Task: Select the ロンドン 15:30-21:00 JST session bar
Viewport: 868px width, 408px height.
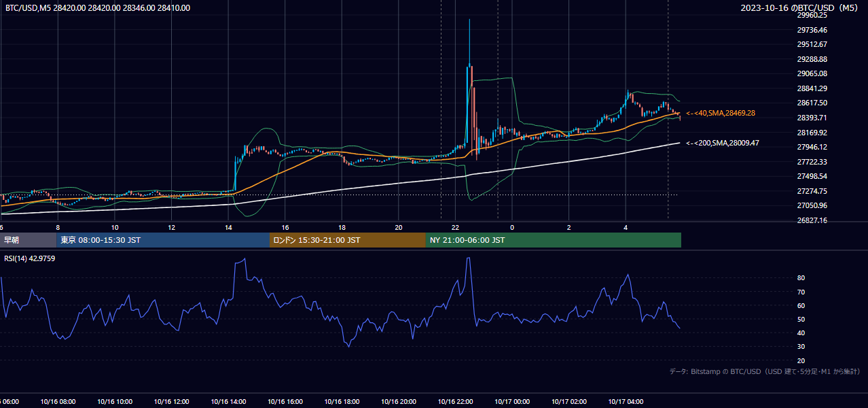Action: point(348,240)
